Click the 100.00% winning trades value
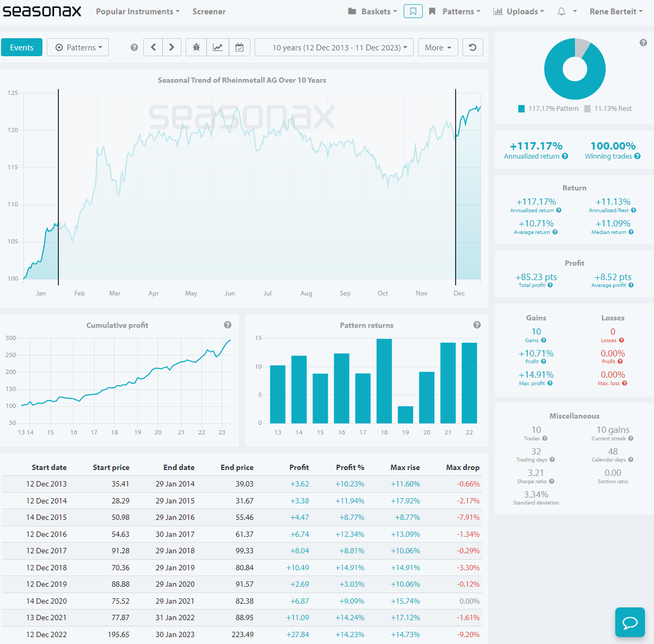654x644 pixels. [613, 146]
